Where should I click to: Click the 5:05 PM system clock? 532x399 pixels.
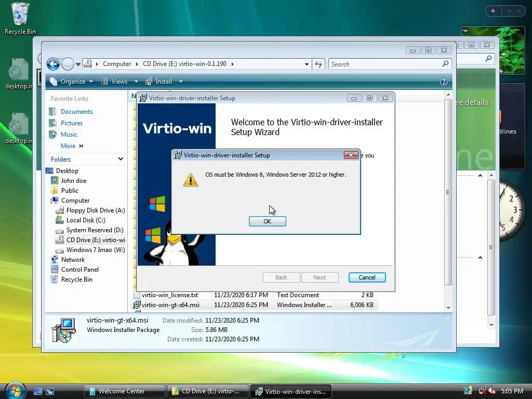tap(512, 391)
